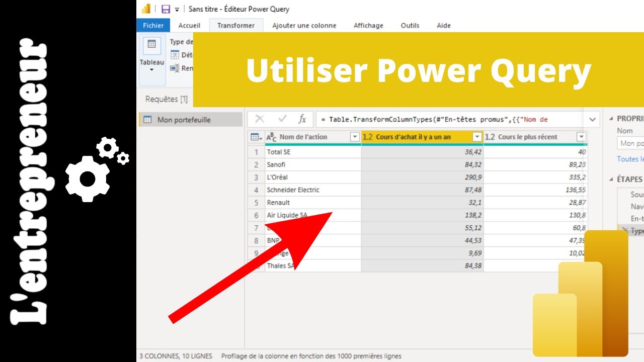Confirm the formula with the checkmark icon

pyautogui.click(x=282, y=119)
